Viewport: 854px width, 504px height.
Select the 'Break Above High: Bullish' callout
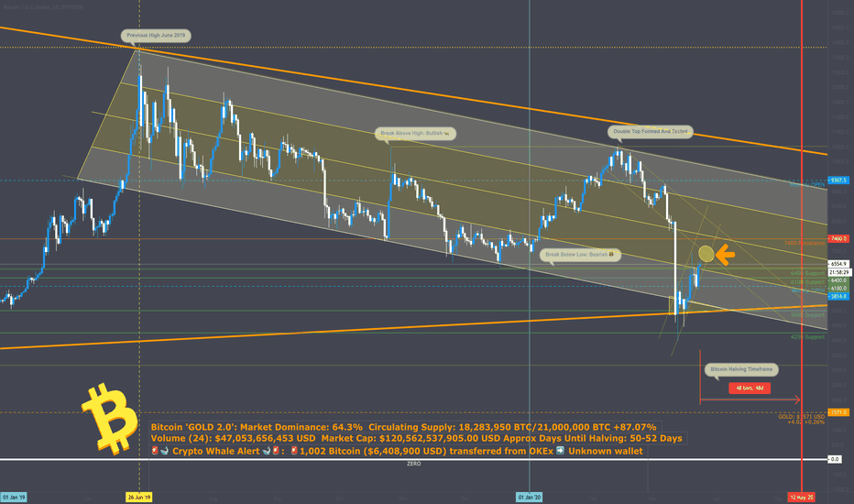pos(415,134)
